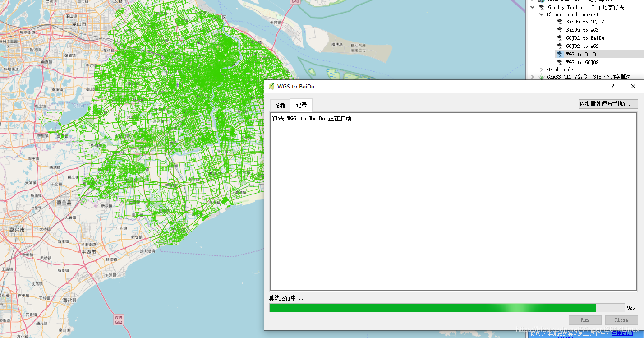Select the GCJ02 to WGS tree item

(582, 46)
